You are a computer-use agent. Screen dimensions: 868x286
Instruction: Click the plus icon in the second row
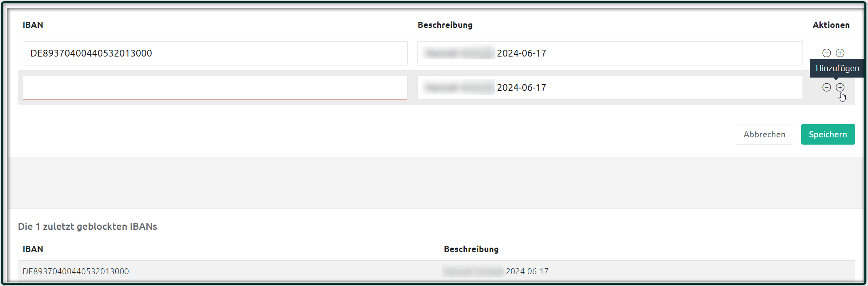click(840, 87)
